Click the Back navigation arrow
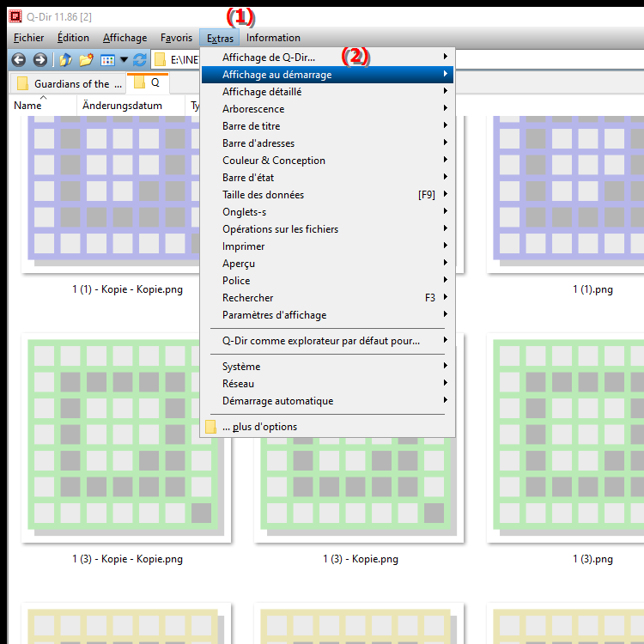644x644 pixels. click(19, 60)
